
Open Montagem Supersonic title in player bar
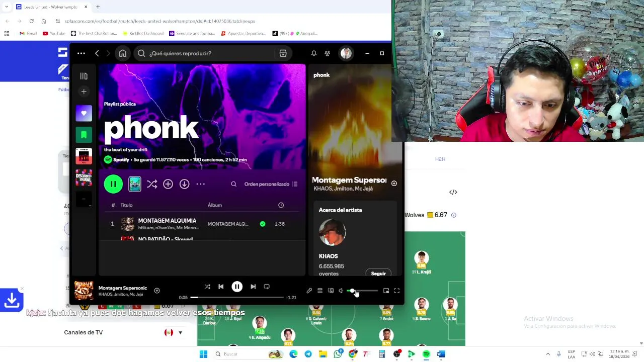coord(123,288)
